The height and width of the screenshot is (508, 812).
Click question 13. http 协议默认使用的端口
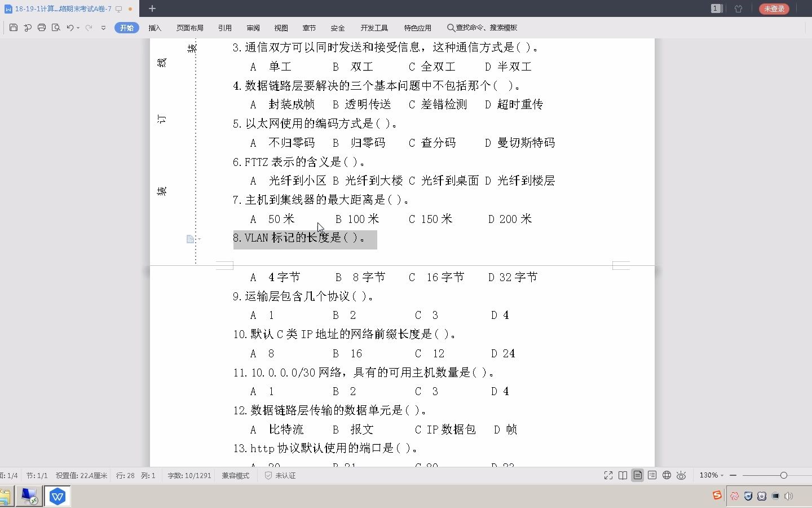[x=325, y=448]
